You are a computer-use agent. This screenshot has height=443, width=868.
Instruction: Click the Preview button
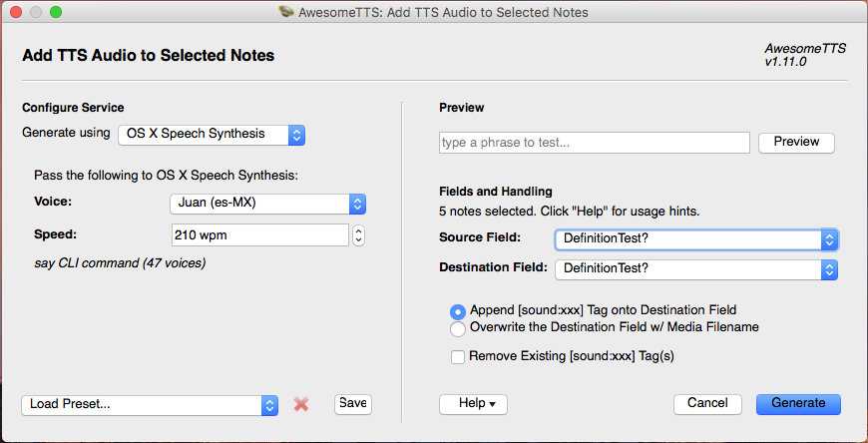pyautogui.click(x=796, y=143)
